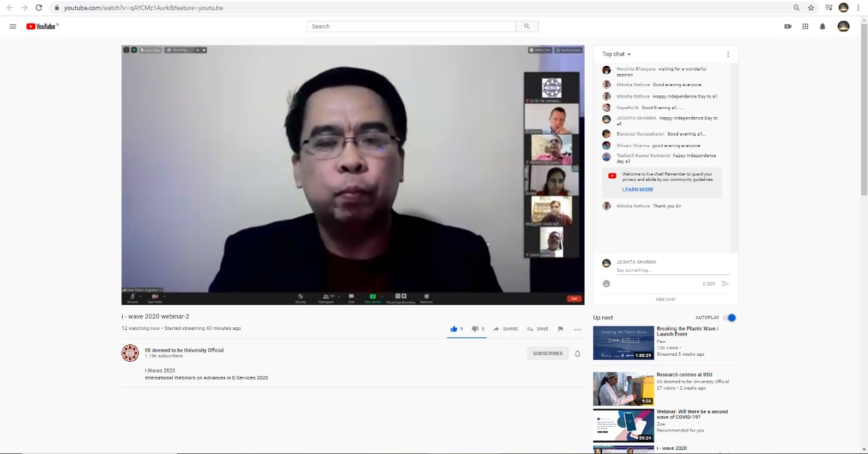Click the create video camera icon
Screen dimensions: 868x454
(x=788, y=26)
